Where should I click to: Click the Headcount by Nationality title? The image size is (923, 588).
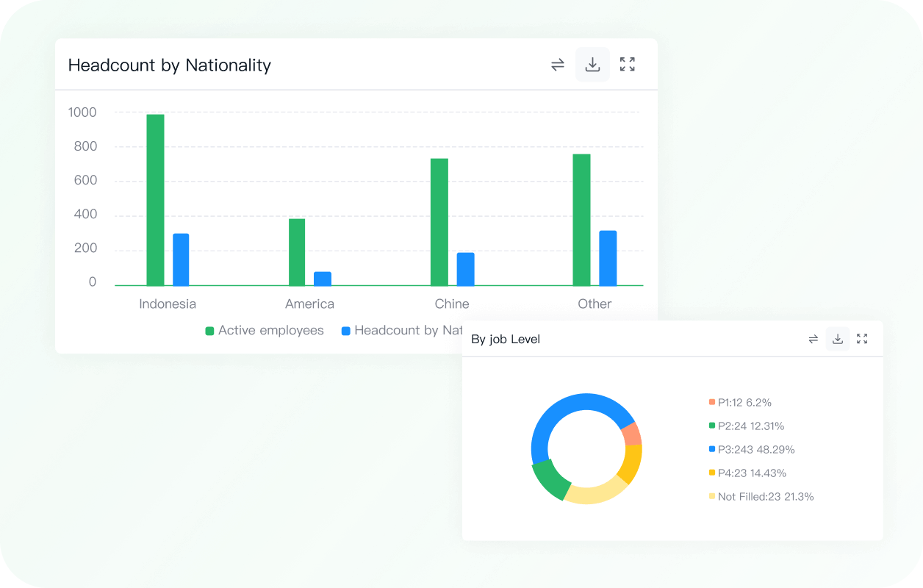pyautogui.click(x=169, y=65)
